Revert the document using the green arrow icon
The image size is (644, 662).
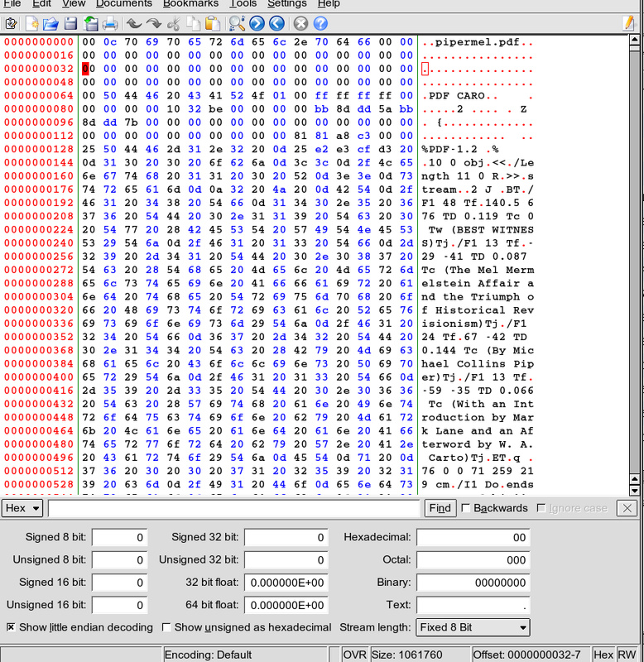[x=90, y=23]
